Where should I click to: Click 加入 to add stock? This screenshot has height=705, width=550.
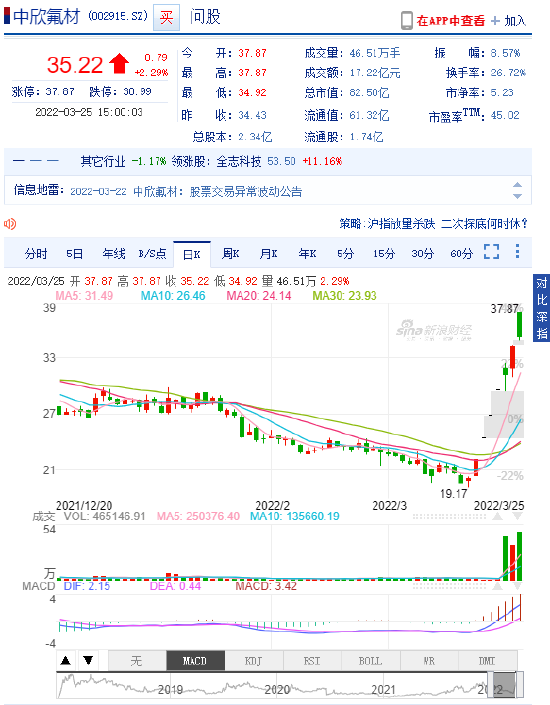pos(515,21)
